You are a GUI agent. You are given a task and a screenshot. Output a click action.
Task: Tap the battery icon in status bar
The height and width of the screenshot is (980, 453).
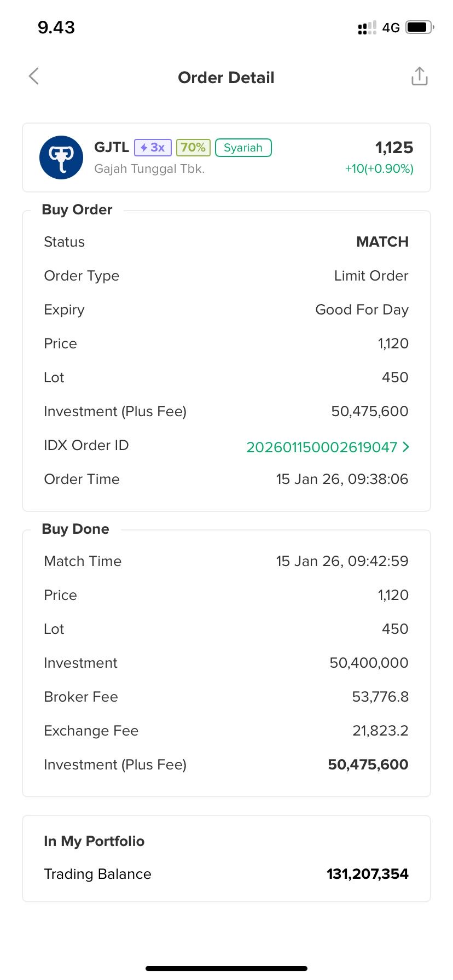[x=419, y=27]
